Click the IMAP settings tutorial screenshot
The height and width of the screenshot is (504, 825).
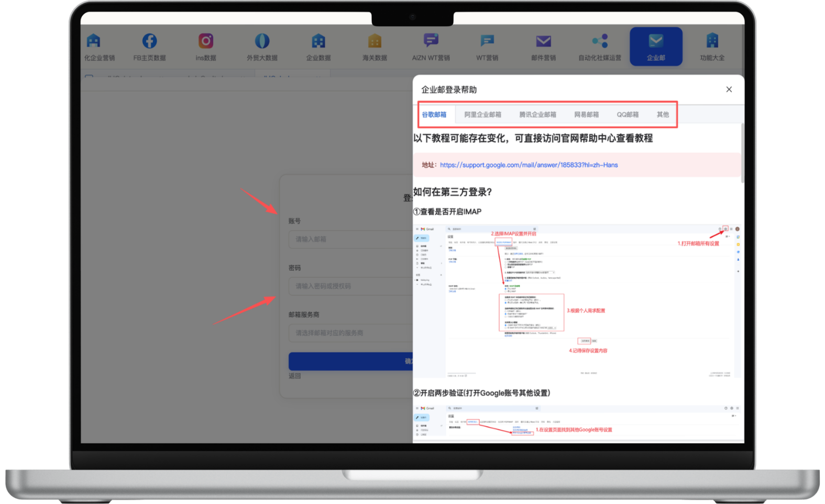pyautogui.click(x=577, y=301)
